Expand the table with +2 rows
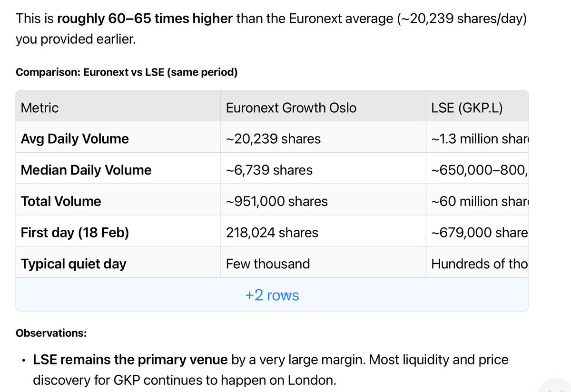The height and width of the screenshot is (392, 571). [x=272, y=295]
